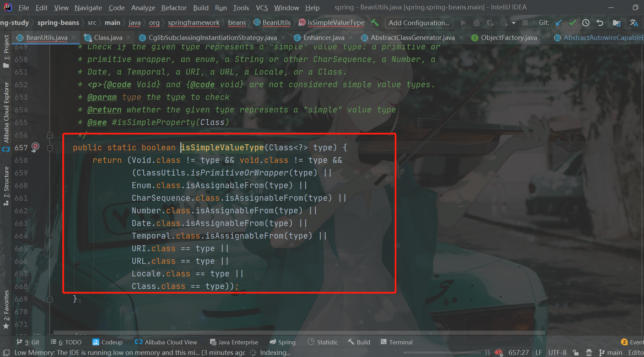644x357 pixels.
Task: Click the horizontal editor scrollbar
Action: tap(299, 332)
